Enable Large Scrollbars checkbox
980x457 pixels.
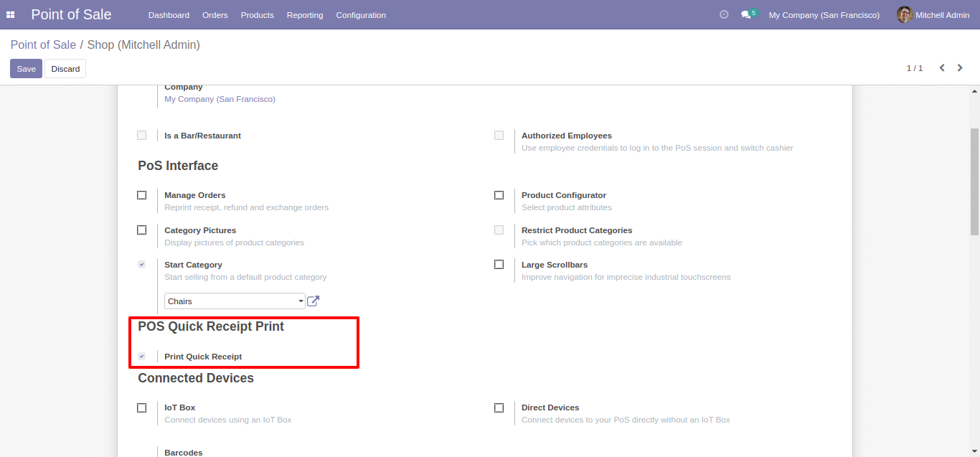[x=499, y=265]
